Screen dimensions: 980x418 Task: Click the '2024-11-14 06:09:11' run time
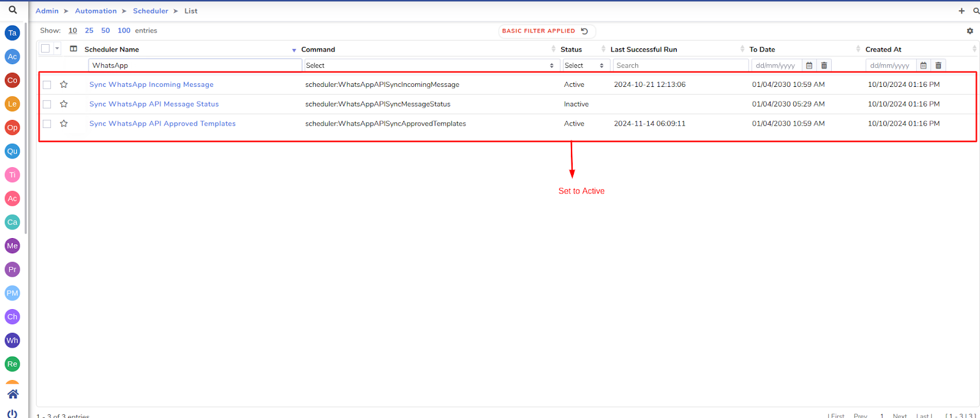(x=650, y=124)
